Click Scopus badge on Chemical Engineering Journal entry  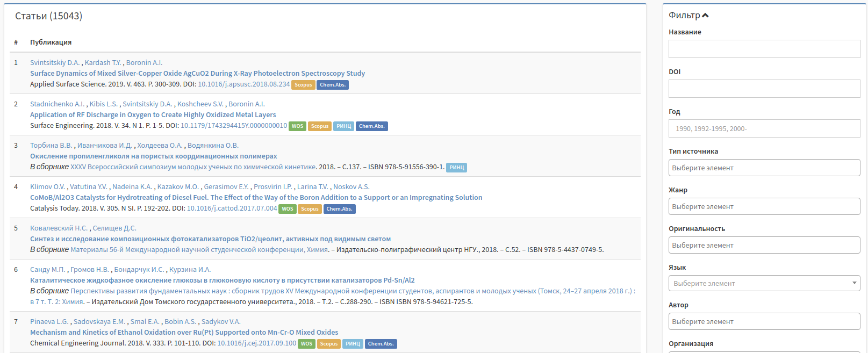[x=328, y=344]
